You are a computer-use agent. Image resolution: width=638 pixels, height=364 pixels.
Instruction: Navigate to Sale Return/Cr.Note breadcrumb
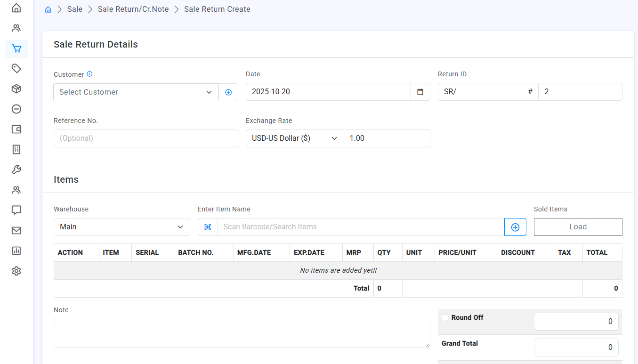click(133, 9)
